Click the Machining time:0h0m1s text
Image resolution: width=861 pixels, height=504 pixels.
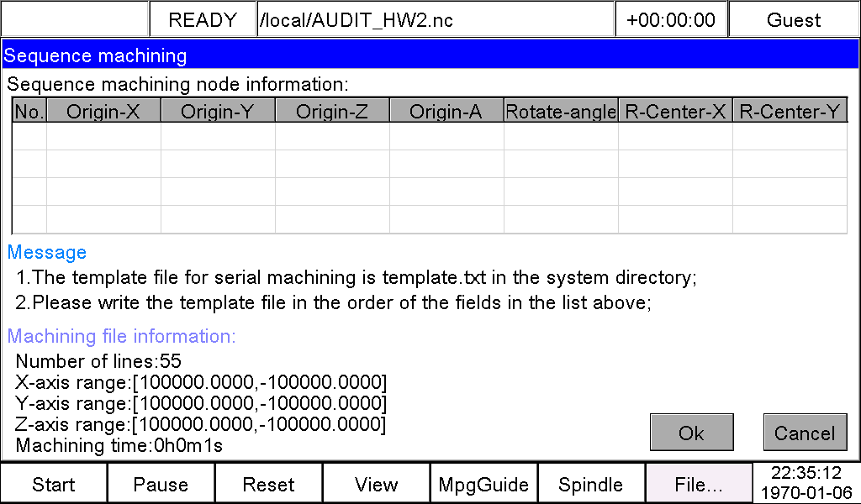pos(119,444)
